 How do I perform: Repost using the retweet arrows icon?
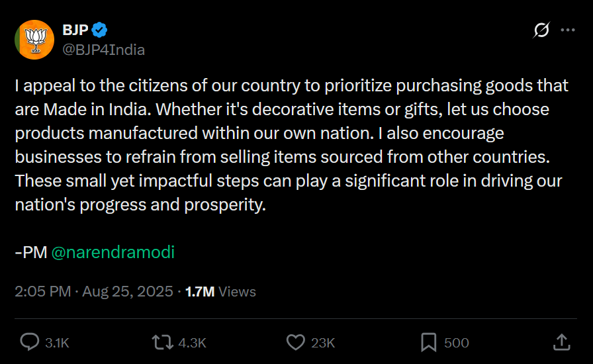(160, 342)
